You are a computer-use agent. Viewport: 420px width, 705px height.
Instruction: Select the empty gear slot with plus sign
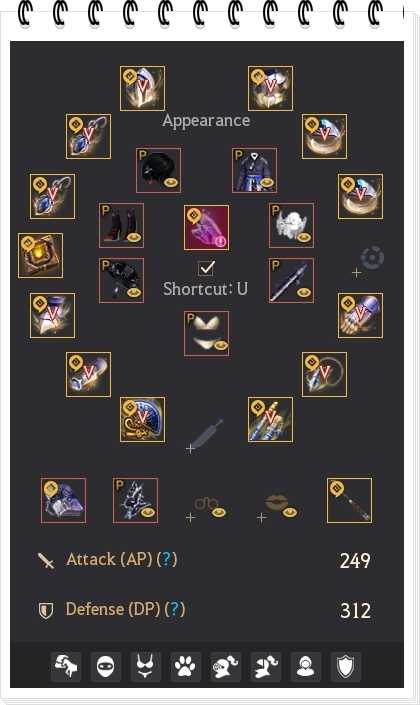(368, 261)
